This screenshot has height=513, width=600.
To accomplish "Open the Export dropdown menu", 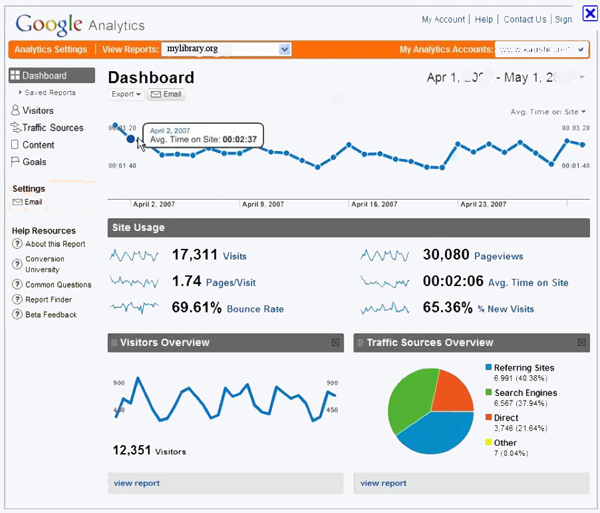I will pyautogui.click(x=126, y=95).
